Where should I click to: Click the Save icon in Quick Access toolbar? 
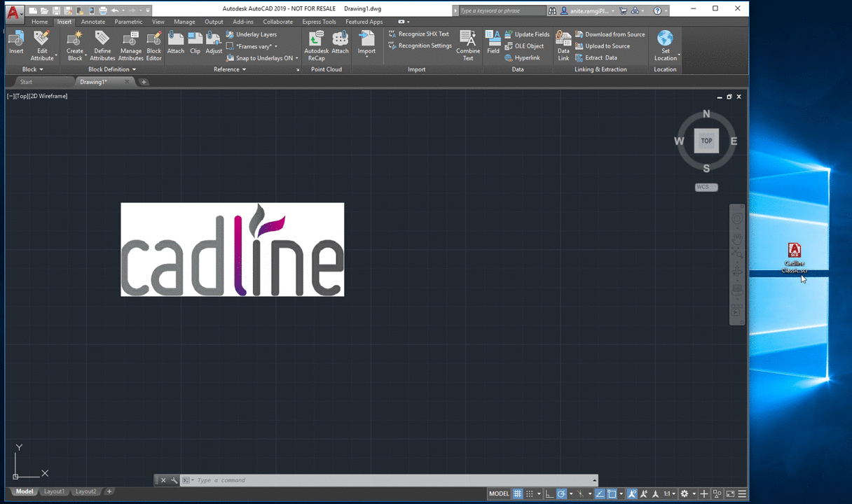click(56, 10)
